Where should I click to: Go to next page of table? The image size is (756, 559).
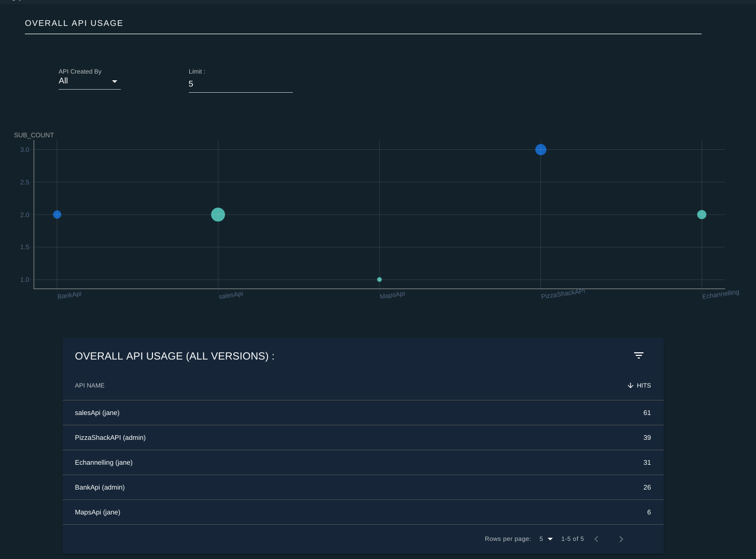click(x=621, y=539)
